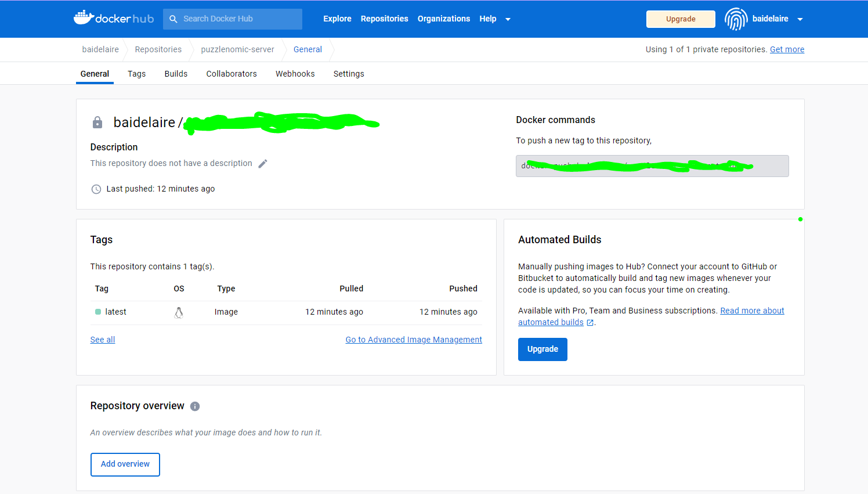
Task: Focus the Search Docker Hub field
Action: [233, 19]
